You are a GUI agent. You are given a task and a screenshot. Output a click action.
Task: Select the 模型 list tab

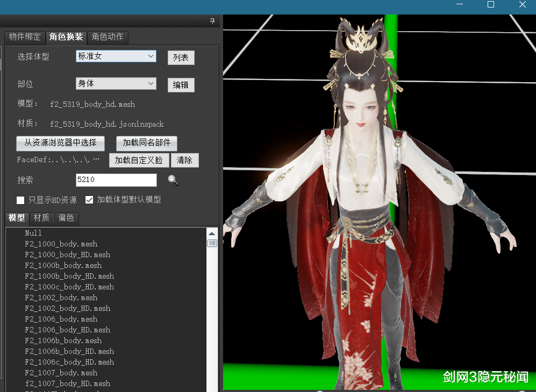click(17, 218)
